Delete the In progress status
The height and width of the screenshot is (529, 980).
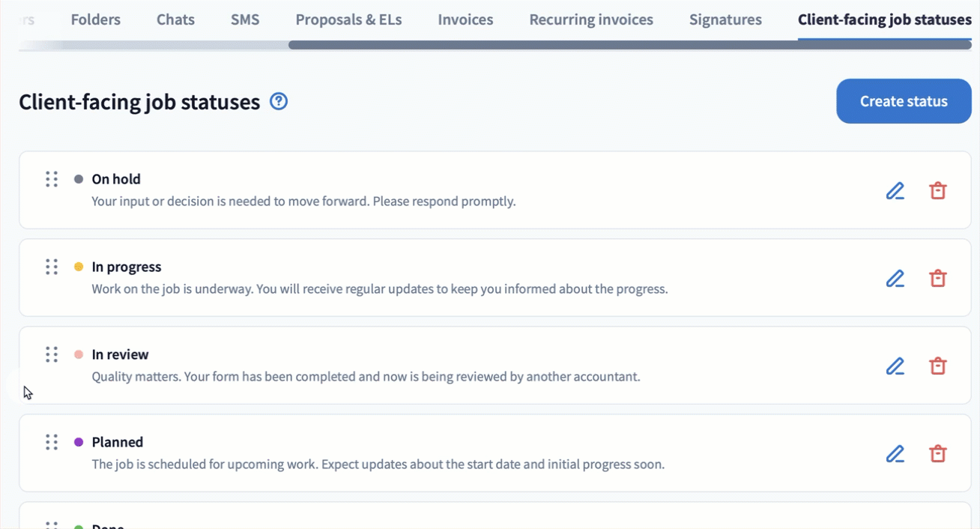pyautogui.click(x=937, y=279)
